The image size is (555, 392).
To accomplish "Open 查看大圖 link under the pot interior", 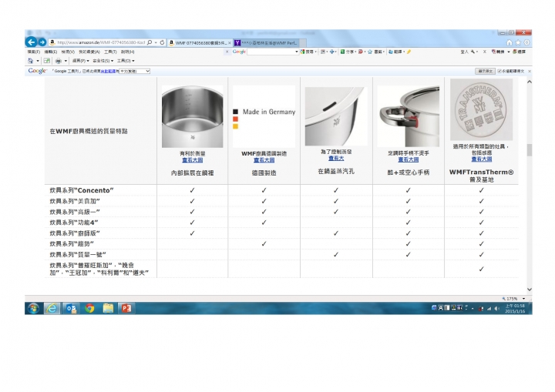I will pyautogui.click(x=193, y=160).
